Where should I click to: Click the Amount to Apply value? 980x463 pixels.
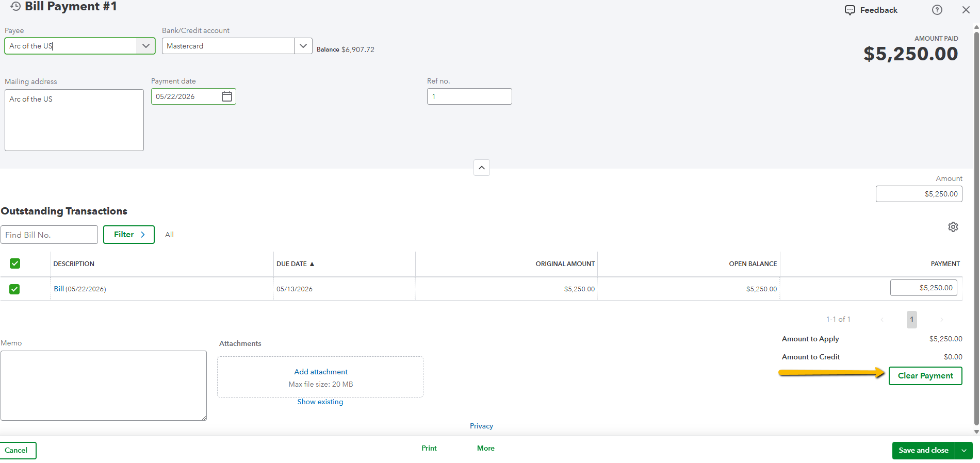click(946, 339)
